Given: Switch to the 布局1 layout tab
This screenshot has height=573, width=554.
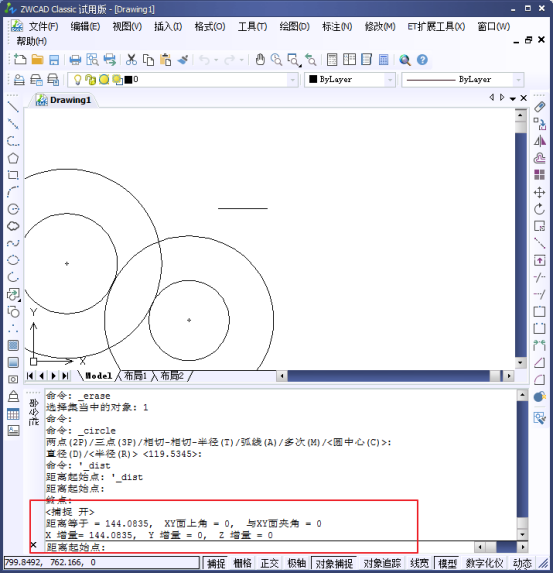Looking at the screenshot, I should click(x=135, y=376).
